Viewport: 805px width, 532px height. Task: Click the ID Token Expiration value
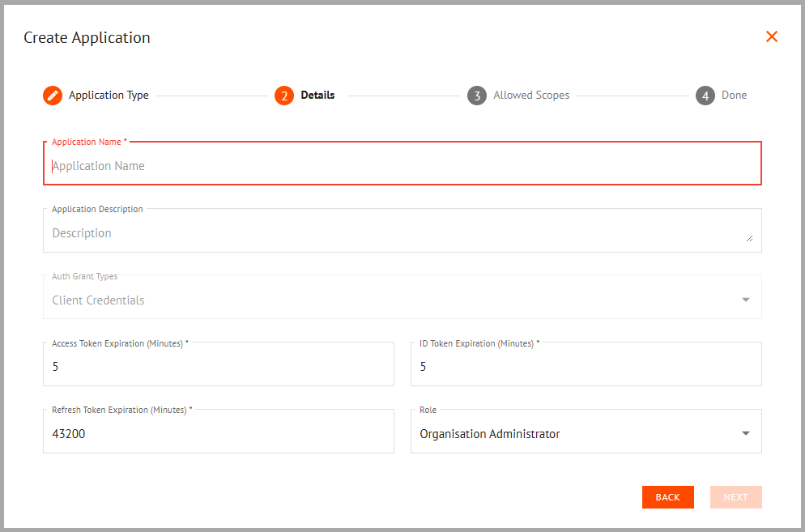click(x=586, y=366)
